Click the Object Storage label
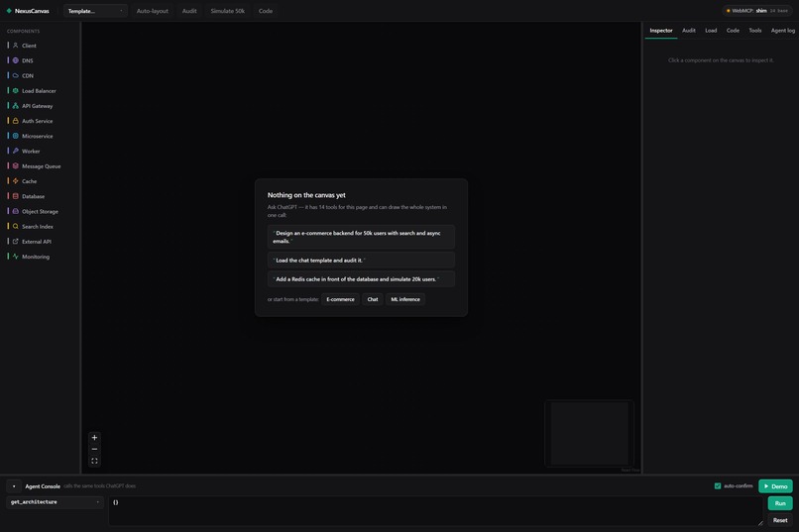This screenshot has height=532, width=799. 40,211
